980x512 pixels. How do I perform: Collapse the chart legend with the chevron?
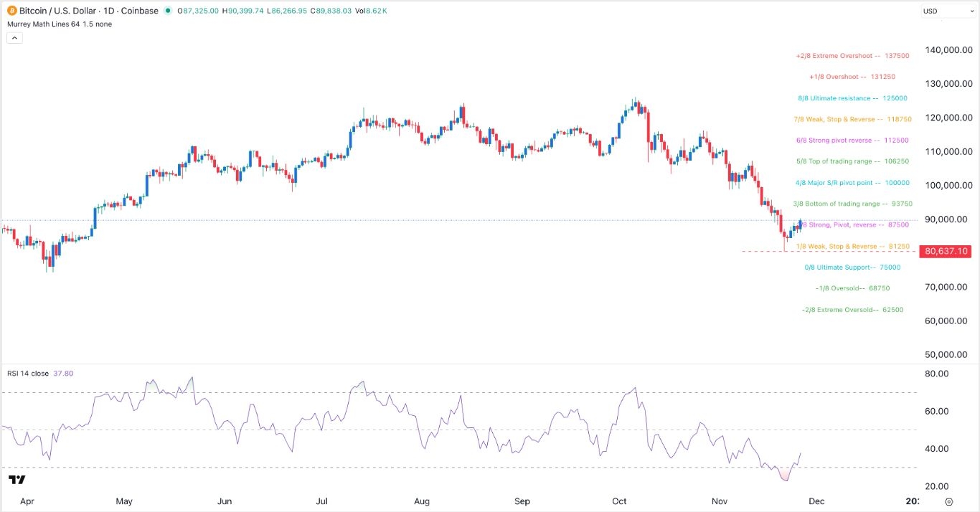(x=14, y=37)
